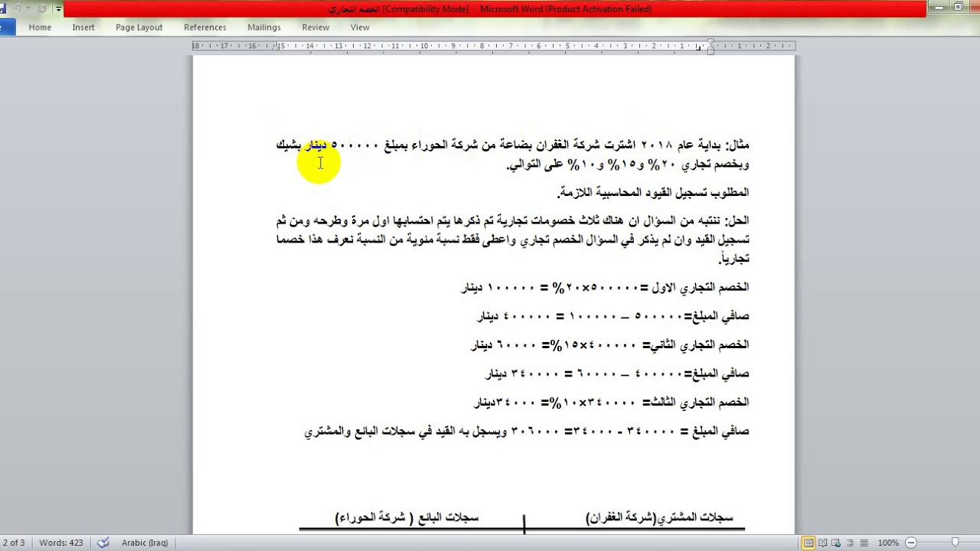Switch to Full Screen Reading view

click(x=823, y=543)
